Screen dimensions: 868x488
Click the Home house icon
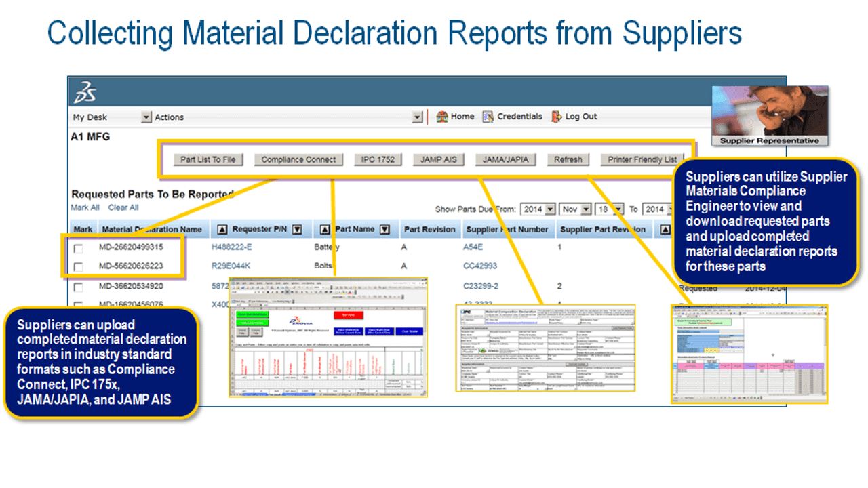pyautogui.click(x=441, y=117)
